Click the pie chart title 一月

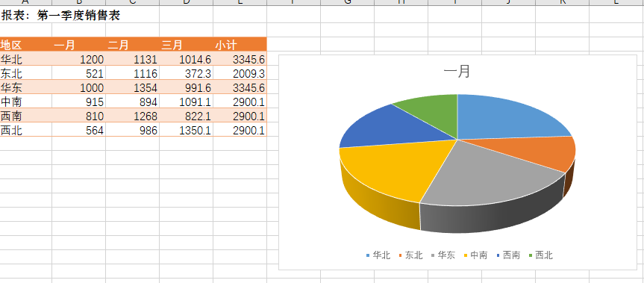[457, 72]
